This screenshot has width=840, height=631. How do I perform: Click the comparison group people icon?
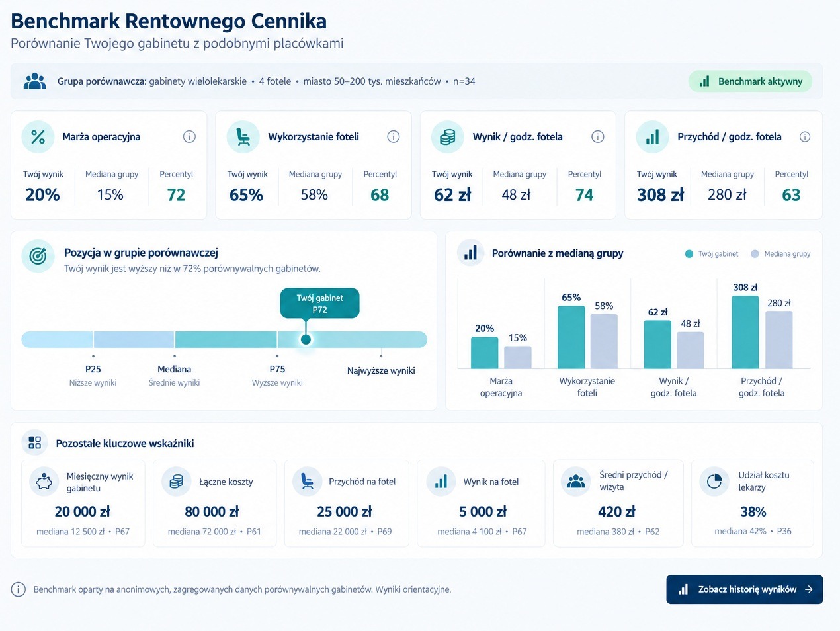34,81
